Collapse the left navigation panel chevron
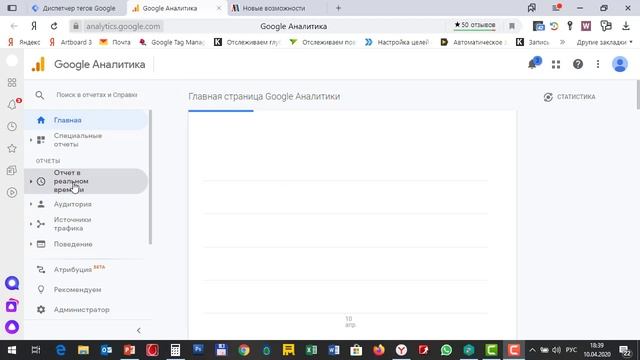Viewport: 640px width, 360px height. [x=139, y=330]
